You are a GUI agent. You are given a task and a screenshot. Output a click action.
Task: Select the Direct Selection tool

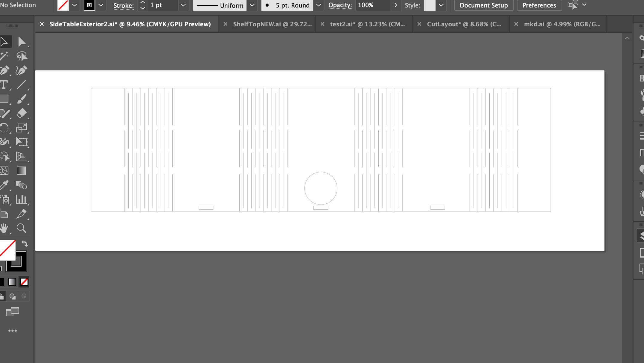(22, 42)
